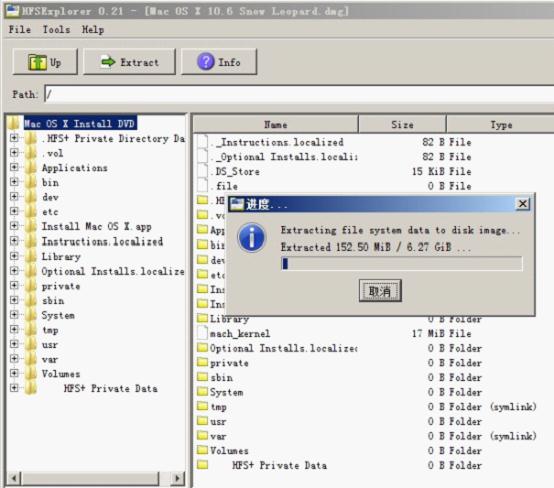
Task: Click the Info toolbar button
Action: pyautogui.click(x=219, y=62)
